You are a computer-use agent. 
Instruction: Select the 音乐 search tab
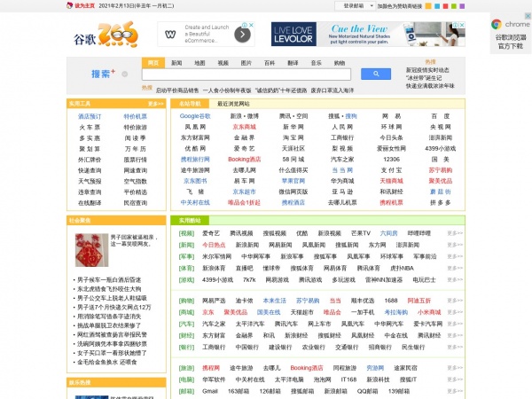pos(316,63)
